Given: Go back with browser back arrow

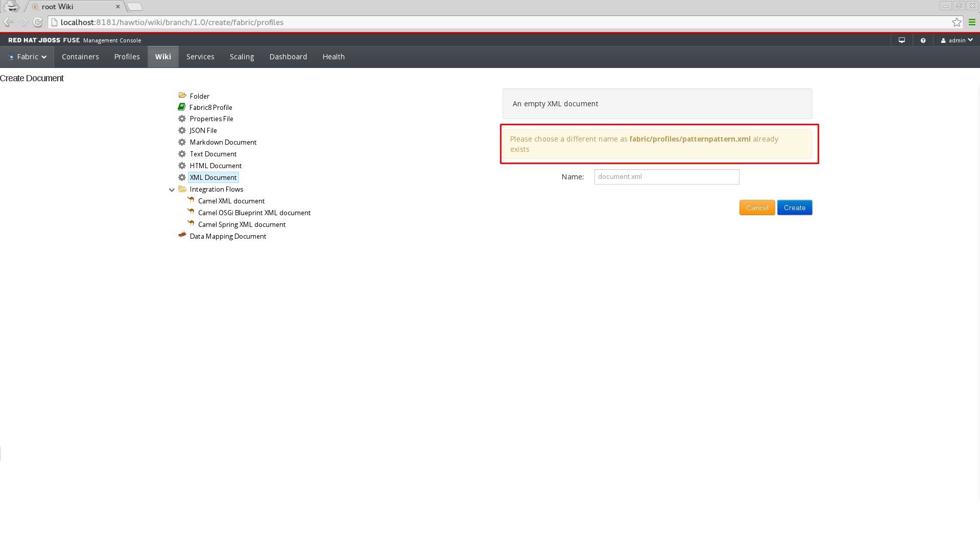Looking at the screenshot, I should coord(8,22).
